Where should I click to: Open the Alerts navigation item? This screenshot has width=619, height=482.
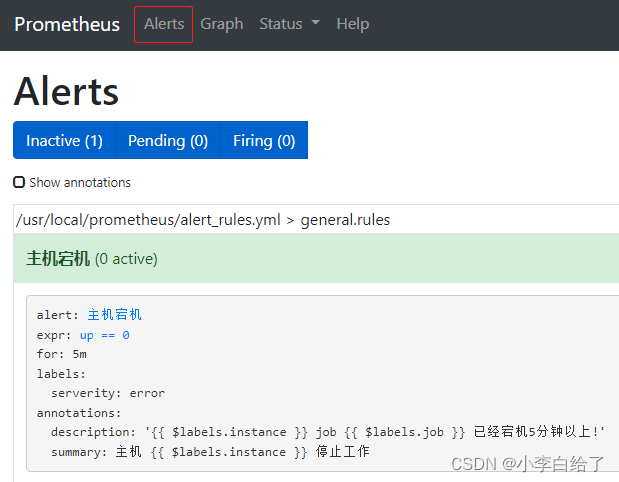pos(164,24)
